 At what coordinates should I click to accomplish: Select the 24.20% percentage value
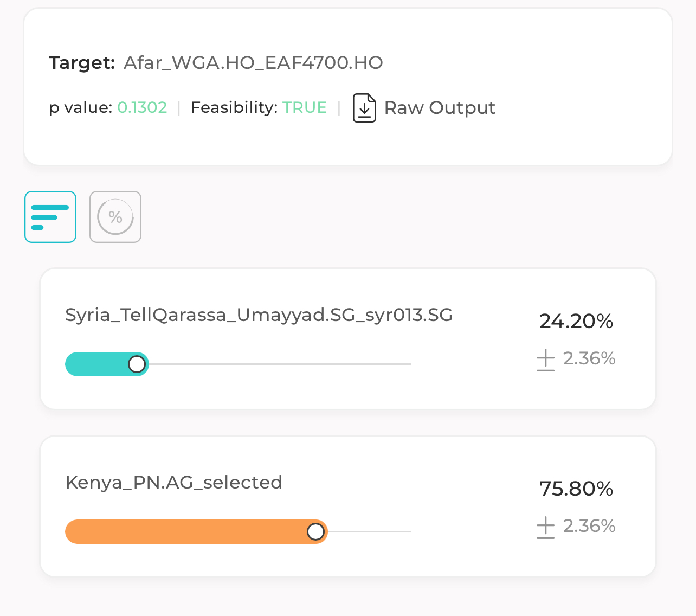[x=576, y=321]
